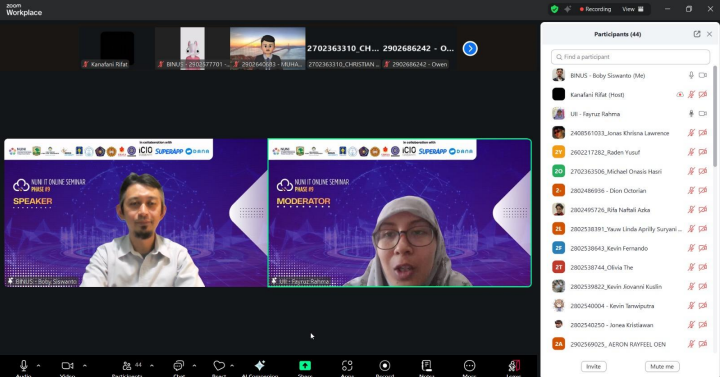Expand the Chat options caret
The height and width of the screenshot is (377, 721).
[x=194, y=366]
